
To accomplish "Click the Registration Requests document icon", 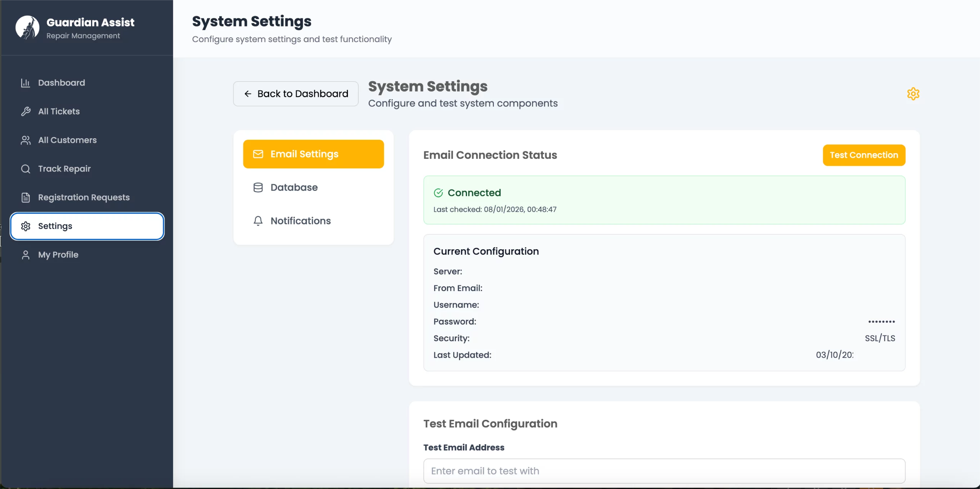I will (26, 198).
